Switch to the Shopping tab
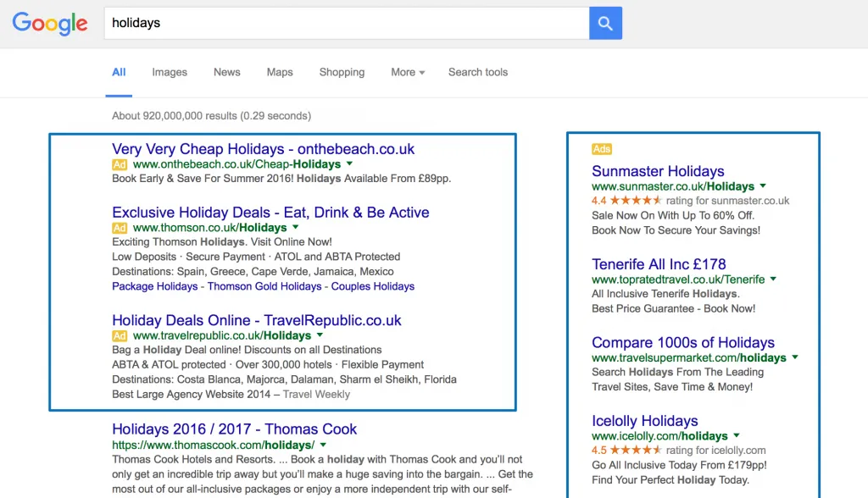868x498 pixels. tap(342, 72)
